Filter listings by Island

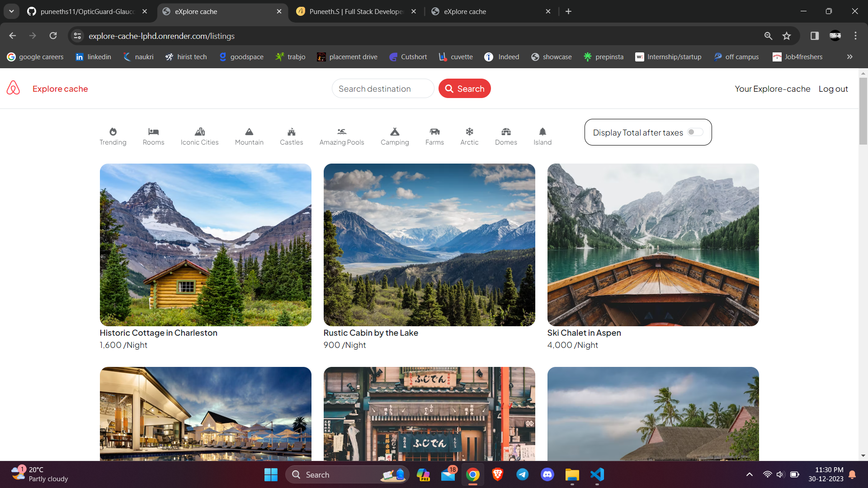click(542, 136)
